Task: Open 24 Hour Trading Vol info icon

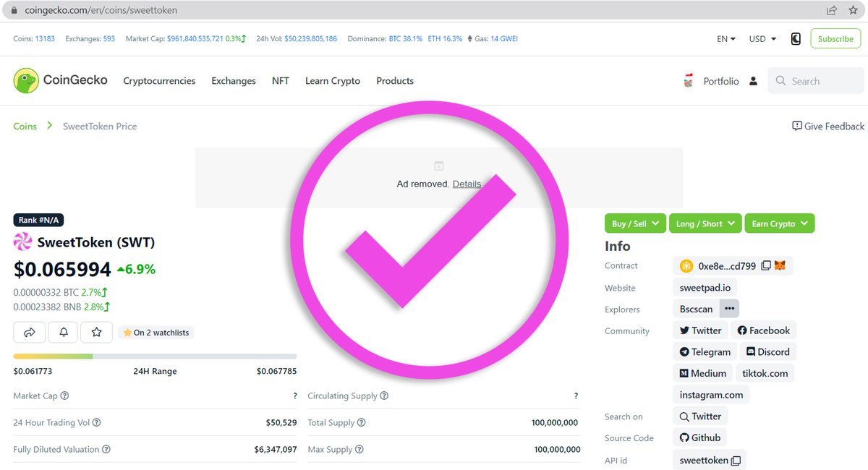Action: 97,423
